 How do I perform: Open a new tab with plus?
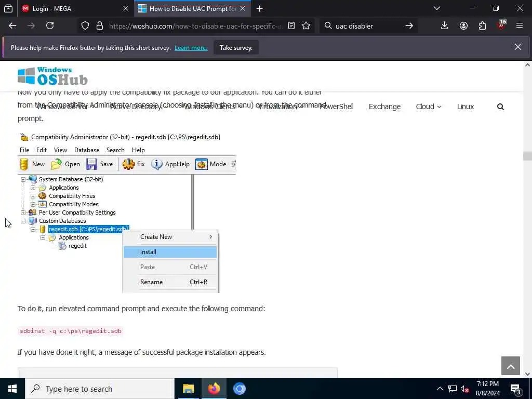coord(260,9)
